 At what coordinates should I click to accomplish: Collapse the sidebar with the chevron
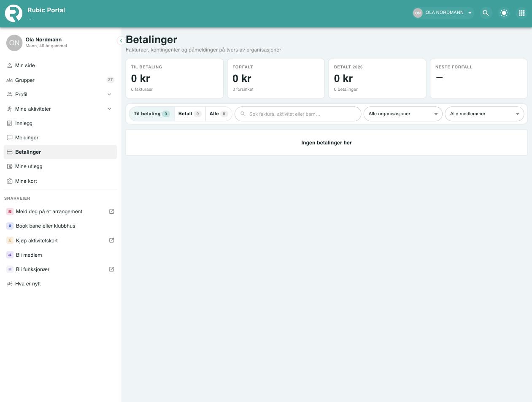121,41
